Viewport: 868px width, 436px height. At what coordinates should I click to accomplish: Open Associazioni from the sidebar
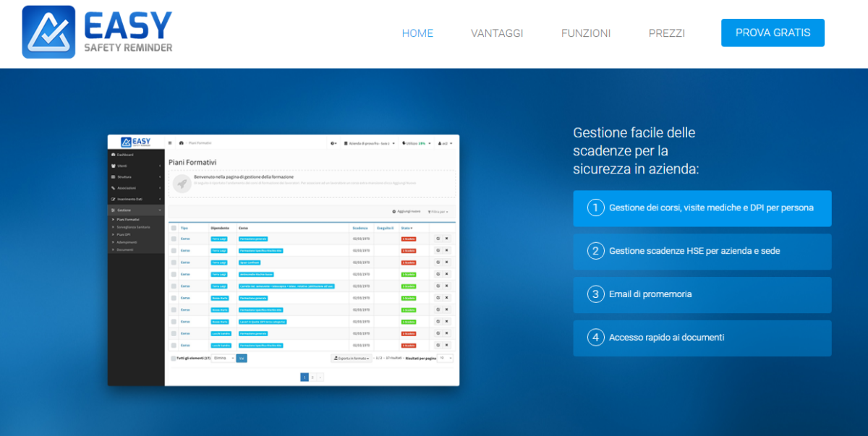pos(113,188)
